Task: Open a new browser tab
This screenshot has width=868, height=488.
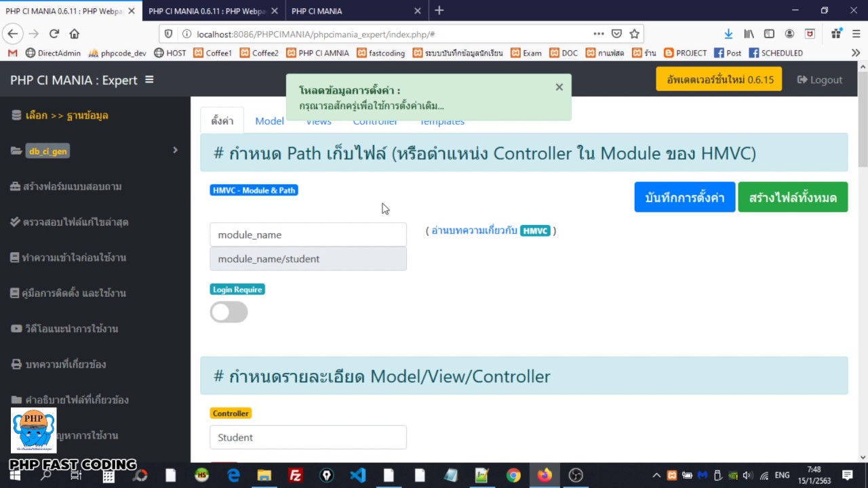Action: tap(439, 10)
